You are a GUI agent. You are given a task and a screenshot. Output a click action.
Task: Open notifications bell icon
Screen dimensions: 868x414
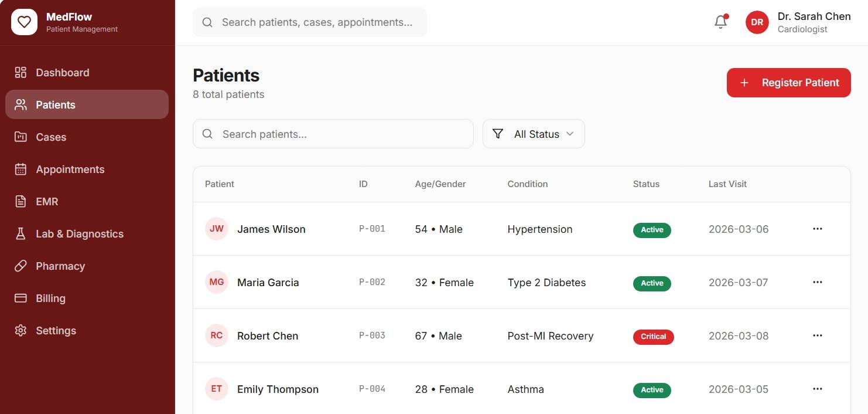click(x=721, y=22)
